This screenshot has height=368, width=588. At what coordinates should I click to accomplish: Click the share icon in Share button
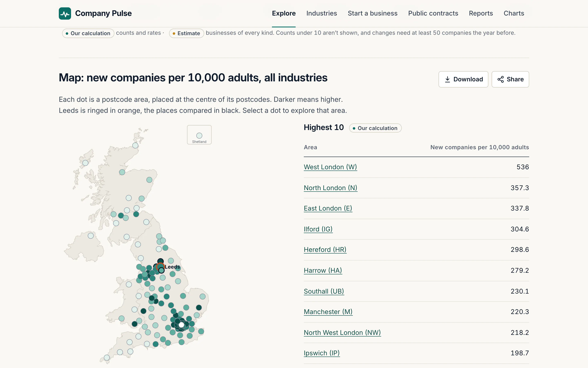tap(501, 79)
